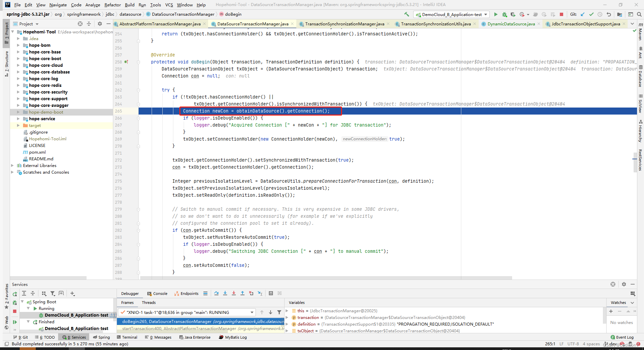Click filter frames funnel icon
The height and width of the screenshot is (350, 644).
click(x=279, y=312)
